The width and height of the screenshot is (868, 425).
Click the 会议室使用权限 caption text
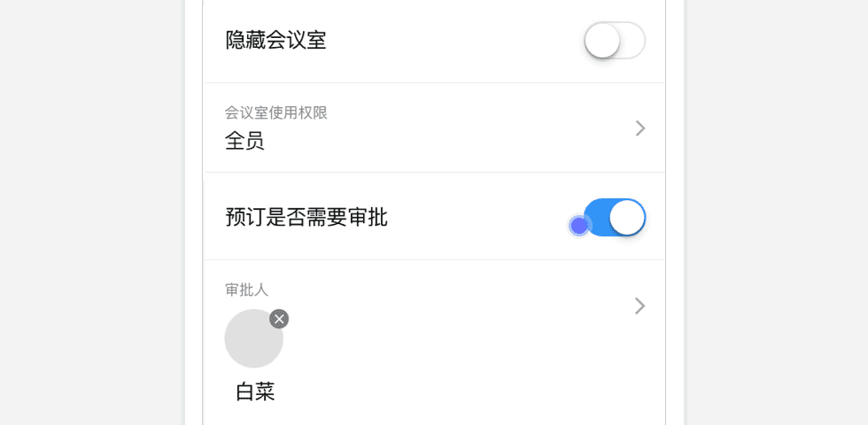coord(276,112)
